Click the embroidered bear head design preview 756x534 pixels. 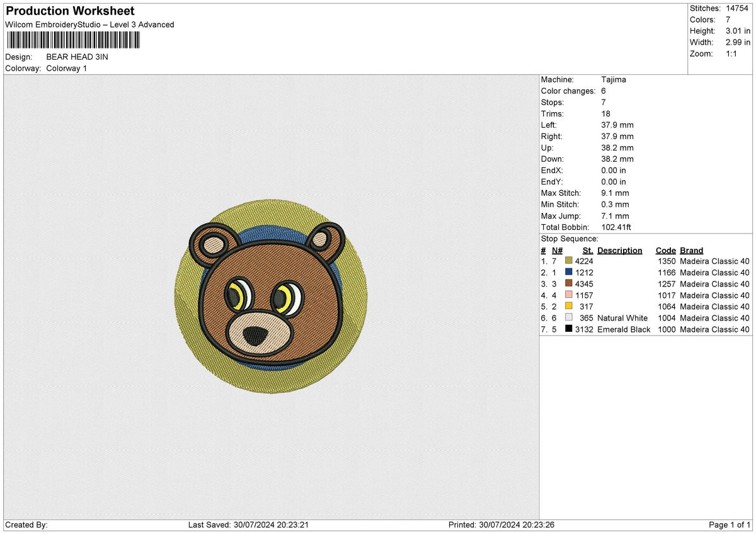(271, 297)
